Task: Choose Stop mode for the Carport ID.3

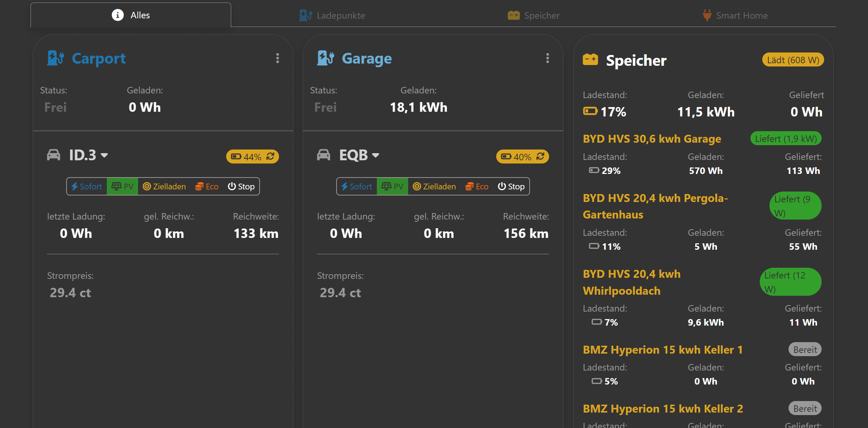Action: click(x=241, y=187)
